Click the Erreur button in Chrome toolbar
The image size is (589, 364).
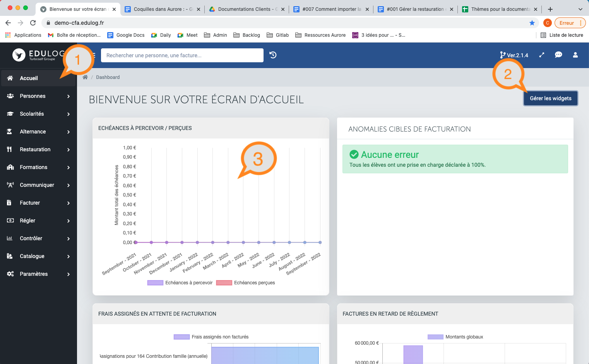[570, 23]
